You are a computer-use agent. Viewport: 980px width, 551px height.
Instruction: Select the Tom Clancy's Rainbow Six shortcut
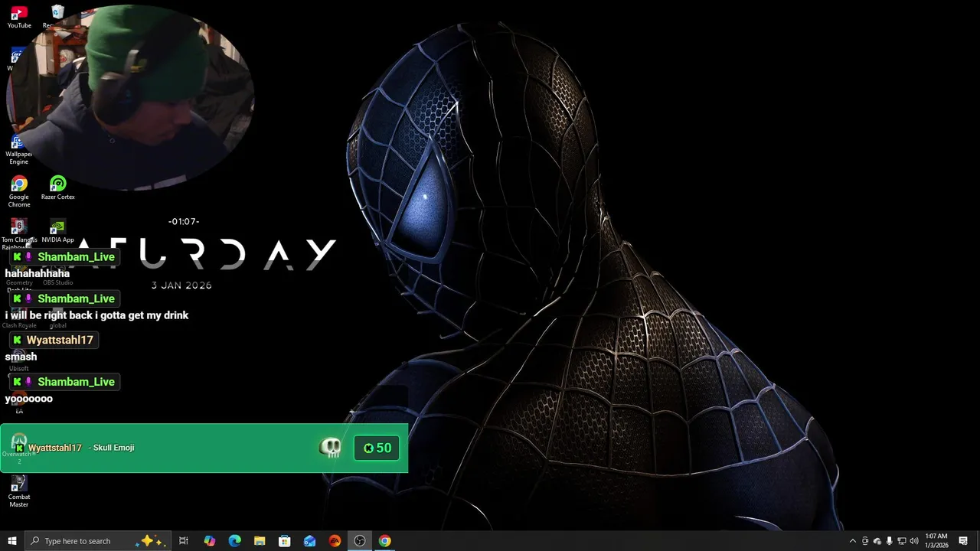[x=18, y=234]
